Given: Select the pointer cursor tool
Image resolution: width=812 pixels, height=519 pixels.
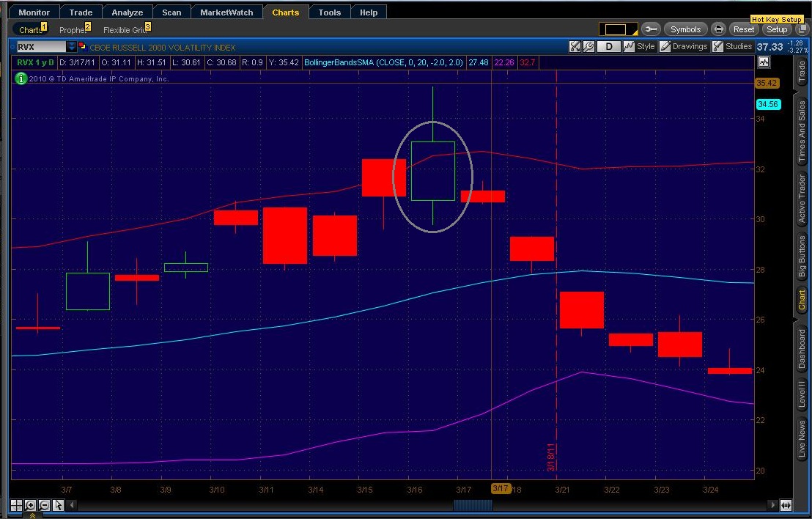Looking at the screenshot, I should coord(58,505).
